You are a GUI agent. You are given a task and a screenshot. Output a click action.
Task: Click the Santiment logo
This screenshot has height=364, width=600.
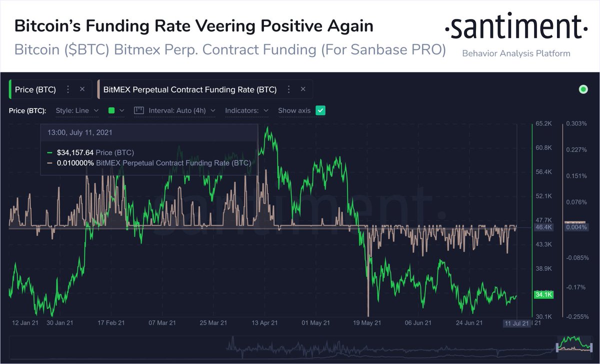pyautogui.click(x=516, y=28)
